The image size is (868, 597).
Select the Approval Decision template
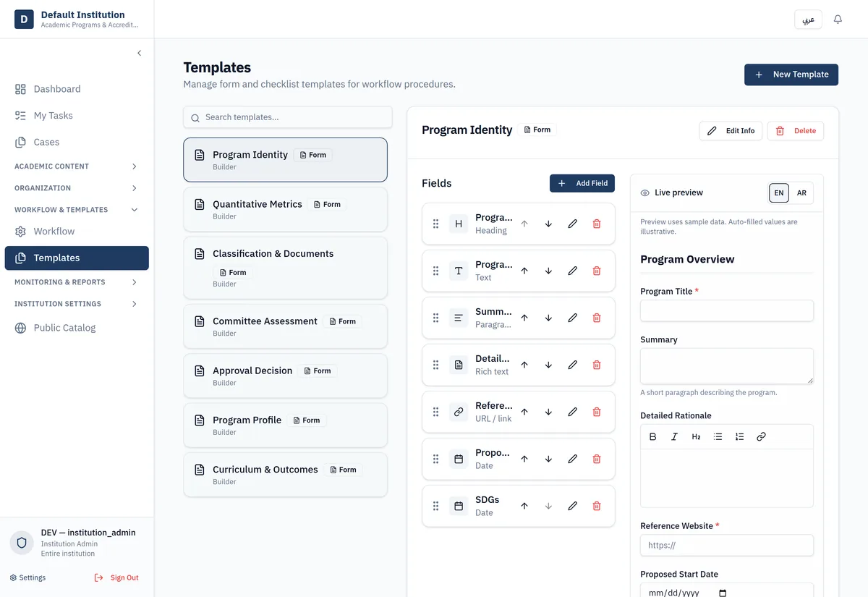coord(286,376)
